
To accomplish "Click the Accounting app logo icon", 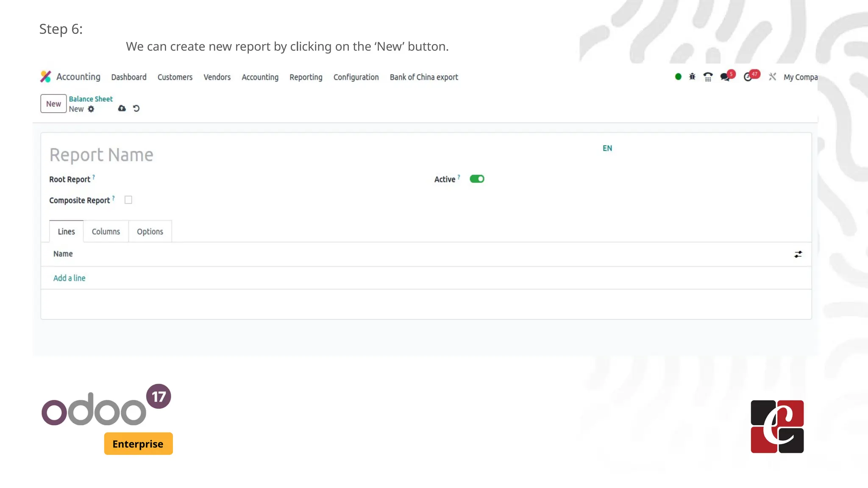I will click(46, 77).
